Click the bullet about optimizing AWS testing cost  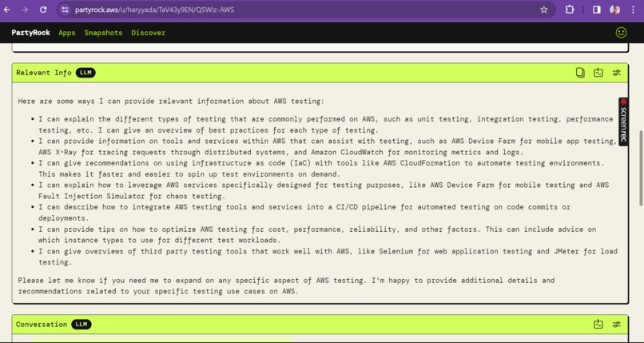point(317,234)
